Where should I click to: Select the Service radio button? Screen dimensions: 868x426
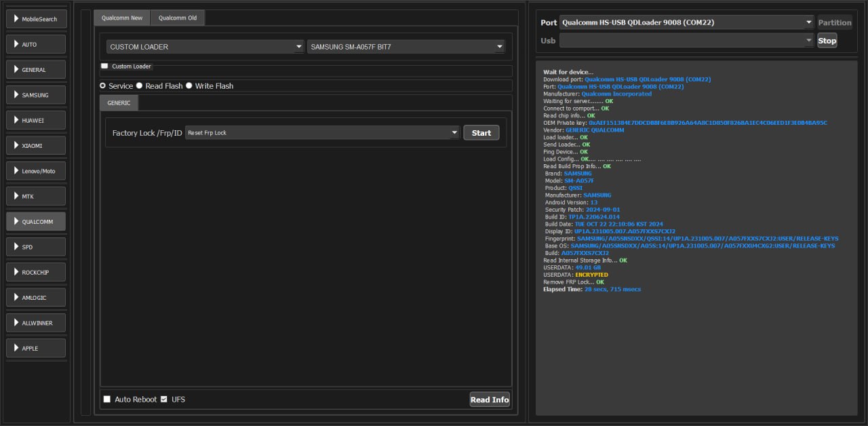point(103,86)
